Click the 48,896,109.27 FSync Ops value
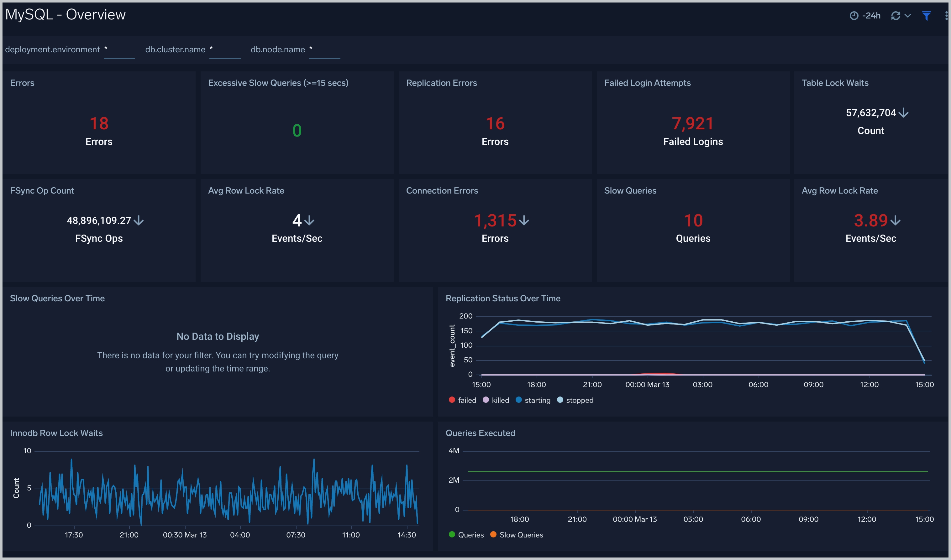Viewport: 951px width, 560px height. point(99,220)
